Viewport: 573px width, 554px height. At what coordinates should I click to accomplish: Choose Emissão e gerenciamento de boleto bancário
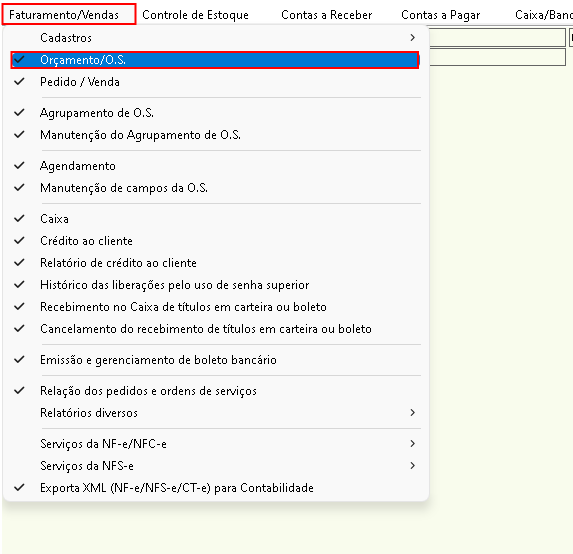tap(158, 360)
